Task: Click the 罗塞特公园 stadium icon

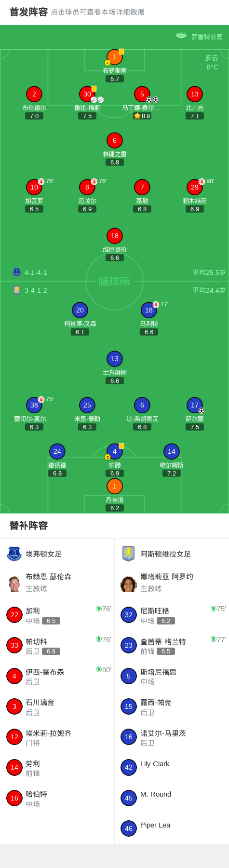Action: [x=181, y=36]
